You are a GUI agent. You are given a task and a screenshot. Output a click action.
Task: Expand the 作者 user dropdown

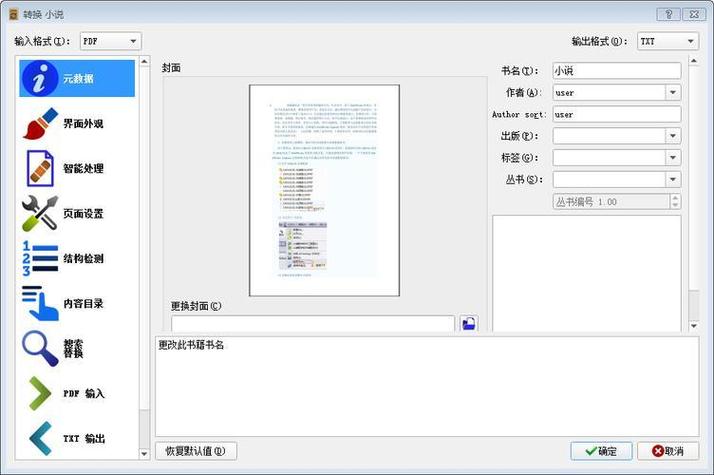pos(673,93)
